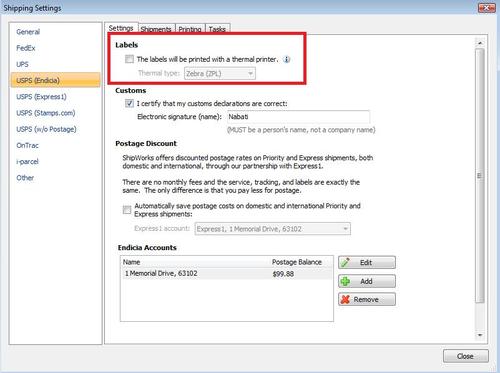This screenshot has width=500, height=373.
Task: Click the Close button at the bottom
Action: (465, 356)
